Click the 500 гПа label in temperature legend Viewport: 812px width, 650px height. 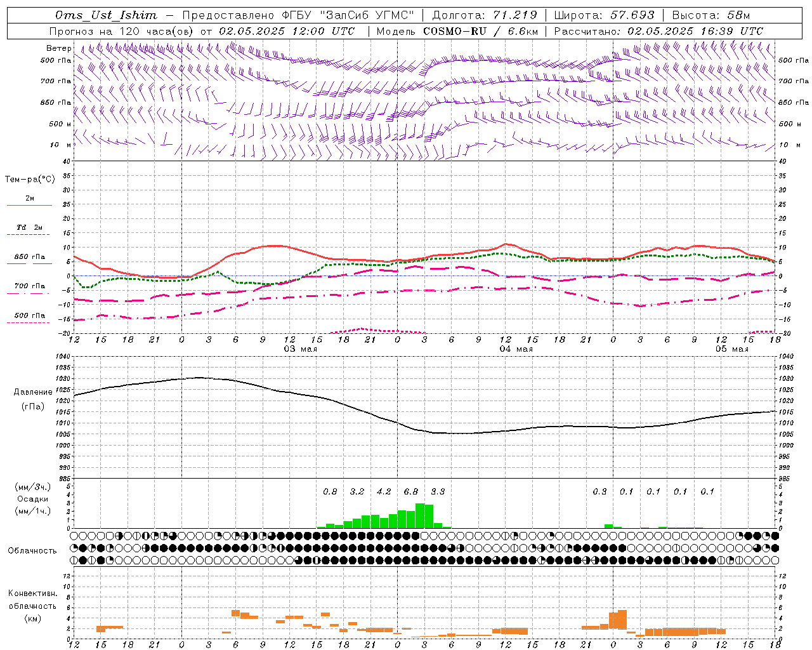[x=29, y=315]
